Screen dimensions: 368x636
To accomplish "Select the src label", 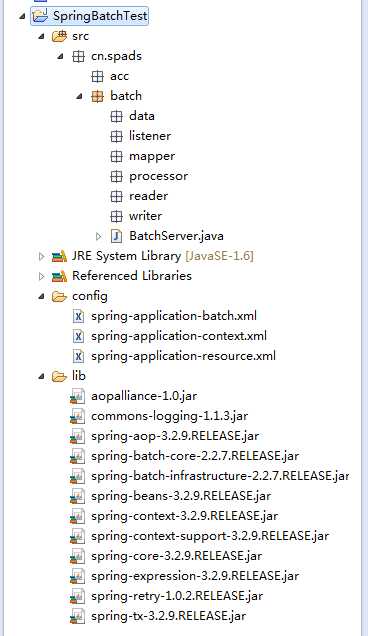I will pos(80,36).
